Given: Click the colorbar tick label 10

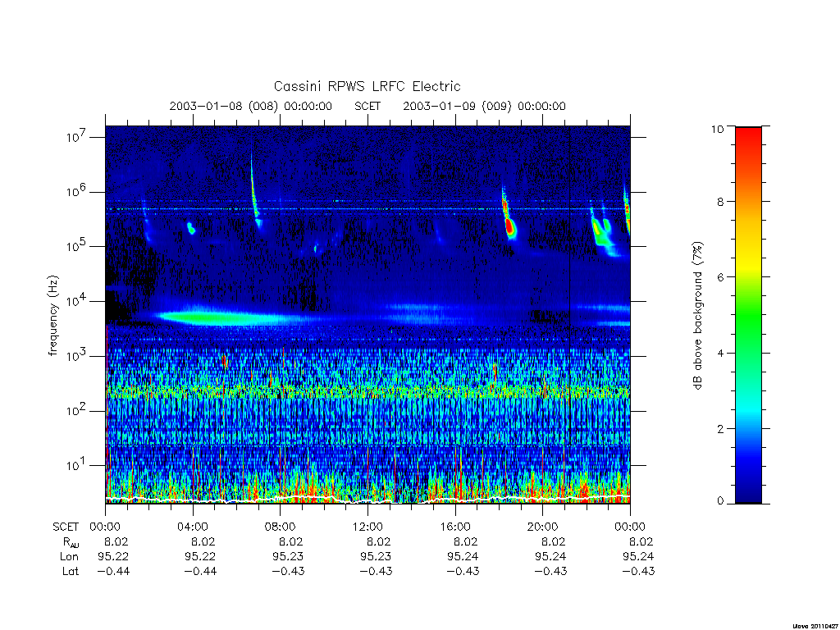Looking at the screenshot, I should point(717,129).
